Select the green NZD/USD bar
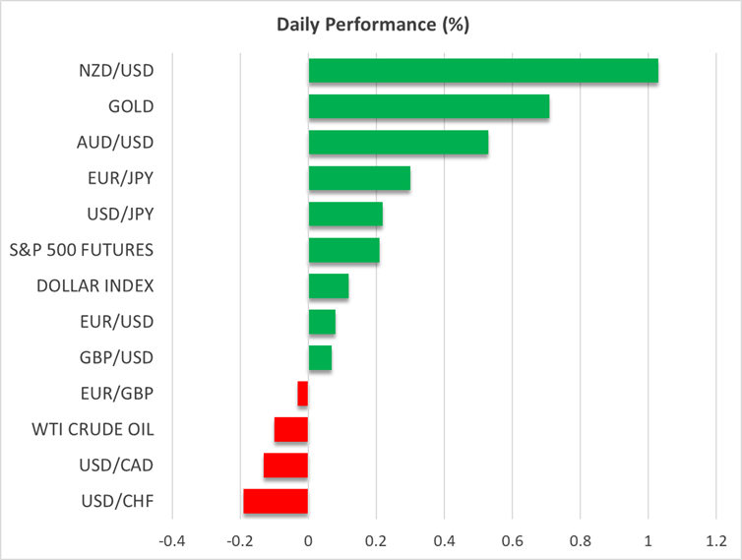Screen dimensions: 742x560 click(x=482, y=72)
